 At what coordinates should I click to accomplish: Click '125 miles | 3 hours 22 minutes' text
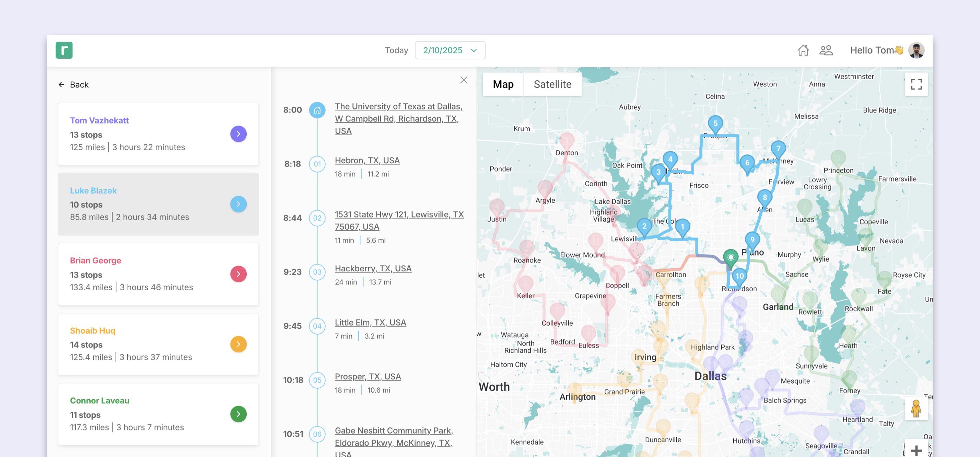127,147
